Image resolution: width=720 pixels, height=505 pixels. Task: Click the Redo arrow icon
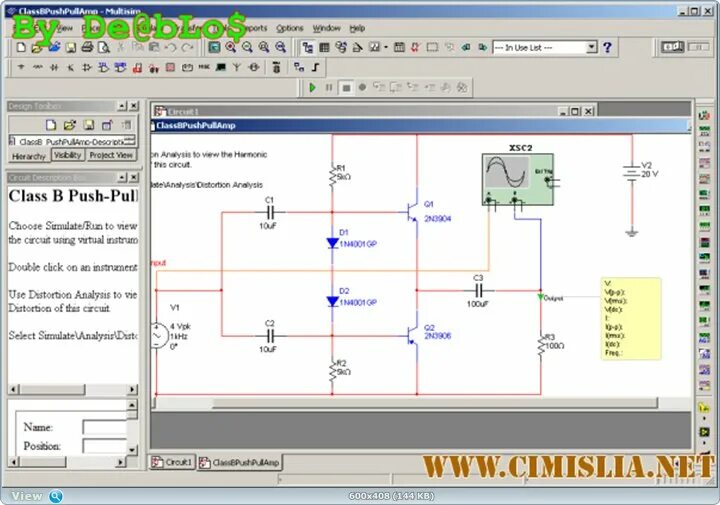click(187, 47)
